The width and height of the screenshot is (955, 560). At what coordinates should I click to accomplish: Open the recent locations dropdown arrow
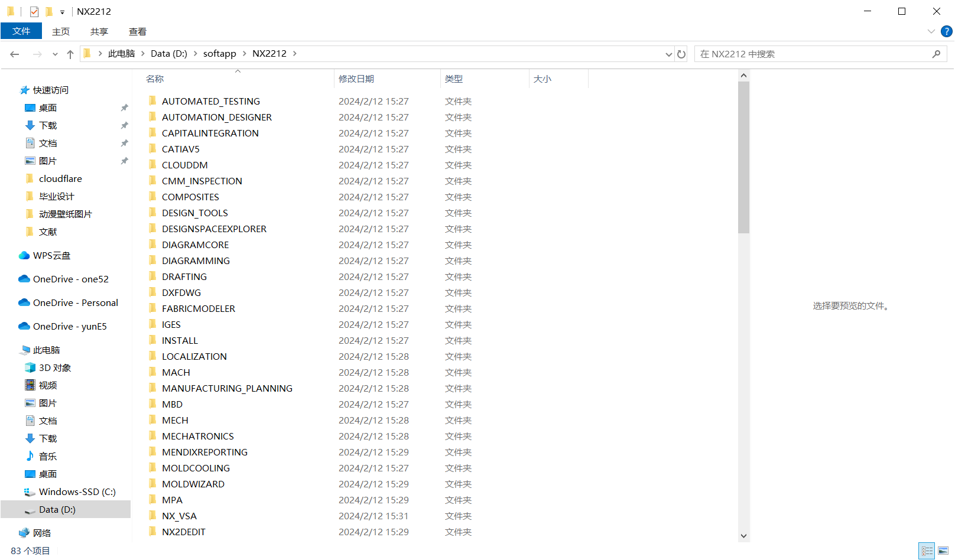(x=55, y=54)
